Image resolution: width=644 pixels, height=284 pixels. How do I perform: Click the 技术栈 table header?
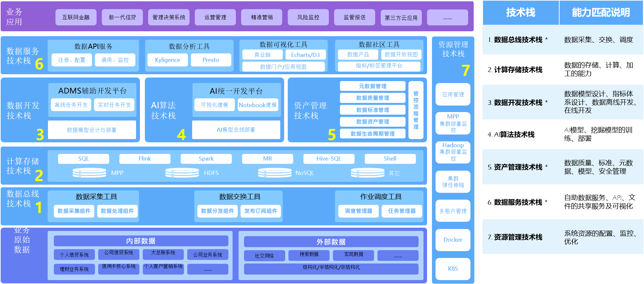521,13
